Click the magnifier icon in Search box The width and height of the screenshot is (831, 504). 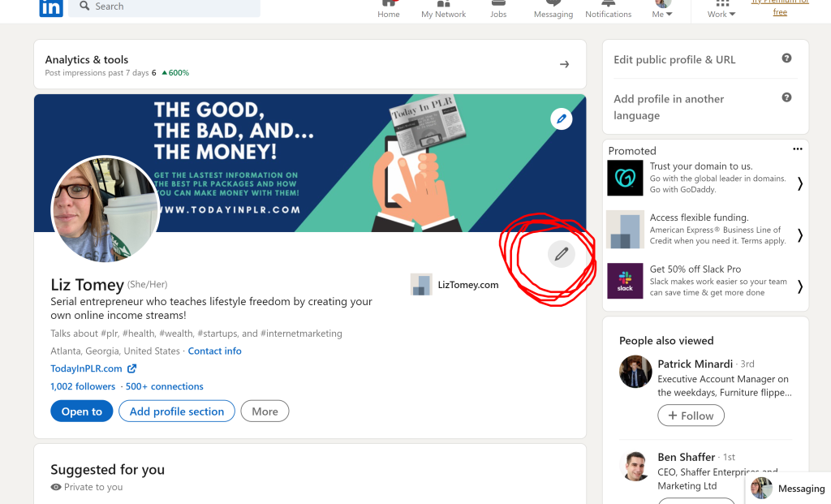(x=84, y=6)
